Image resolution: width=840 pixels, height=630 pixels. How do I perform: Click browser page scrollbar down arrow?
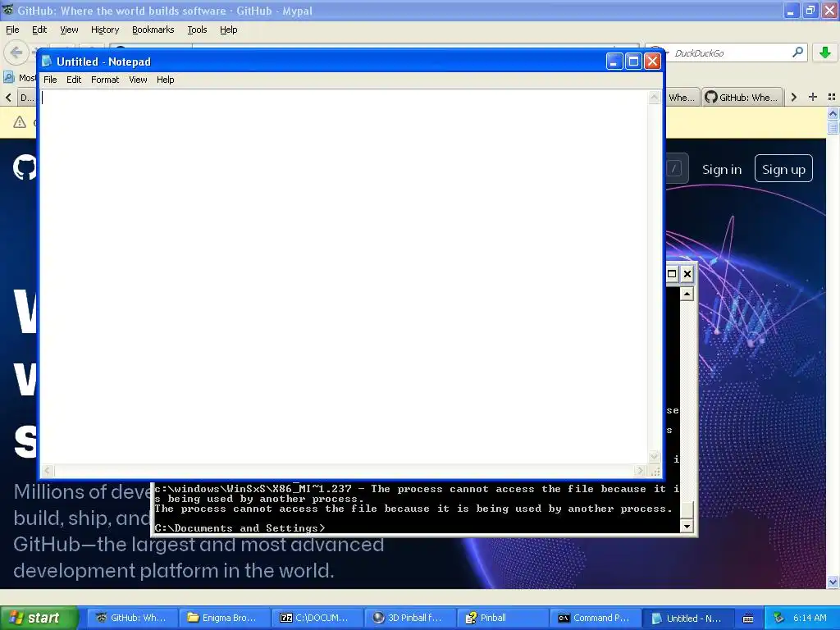[x=833, y=582]
